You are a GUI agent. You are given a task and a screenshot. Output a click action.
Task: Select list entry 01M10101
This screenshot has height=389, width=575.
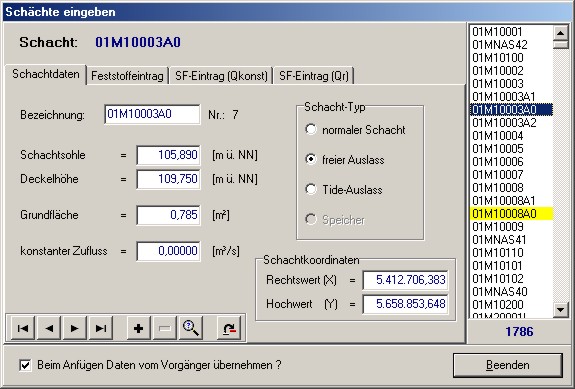click(x=511, y=266)
